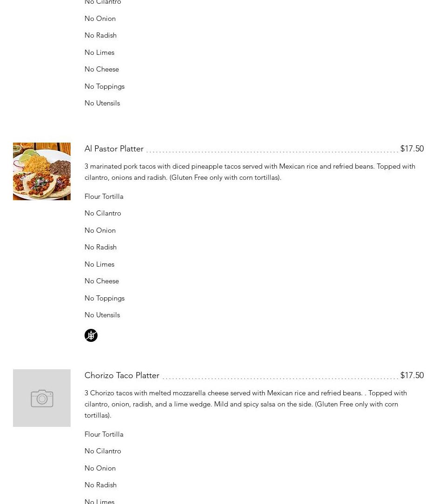Select No Utensils under Al Pastor Platter
The width and height of the screenshot is (439, 504).
click(x=102, y=315)
